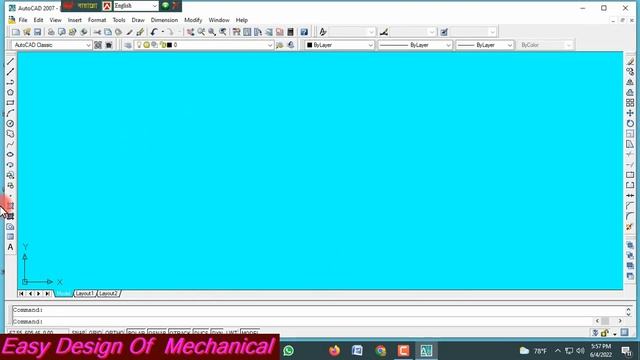This screenshot has height=360, width=640.
Task: Open the File menu
Action: pos(23,20)
